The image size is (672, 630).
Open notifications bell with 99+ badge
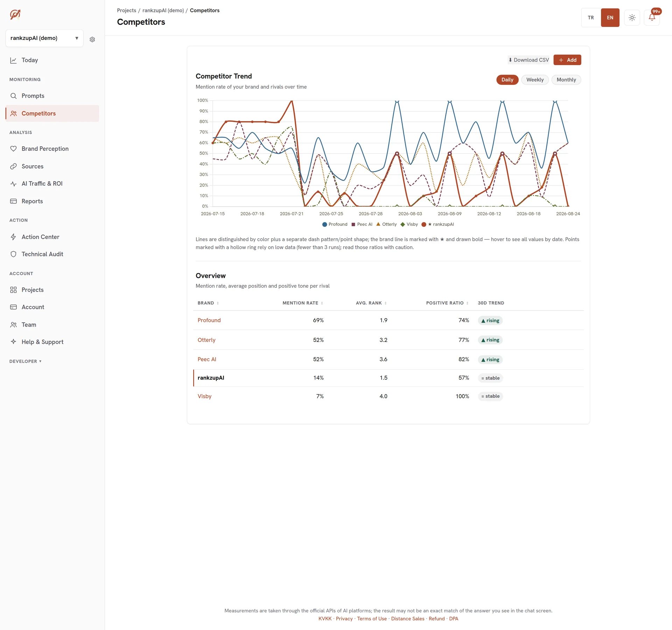point(652,17)
